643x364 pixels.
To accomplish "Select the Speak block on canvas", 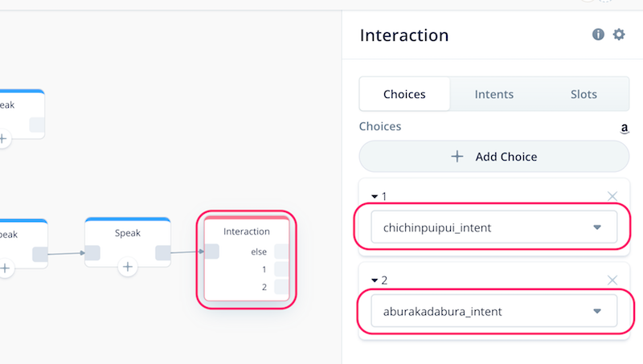I will [128, 243].
